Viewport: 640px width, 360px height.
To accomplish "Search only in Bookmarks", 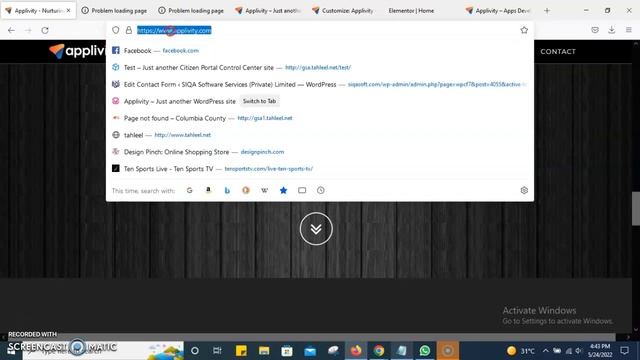I will click(x=283, y=190).
